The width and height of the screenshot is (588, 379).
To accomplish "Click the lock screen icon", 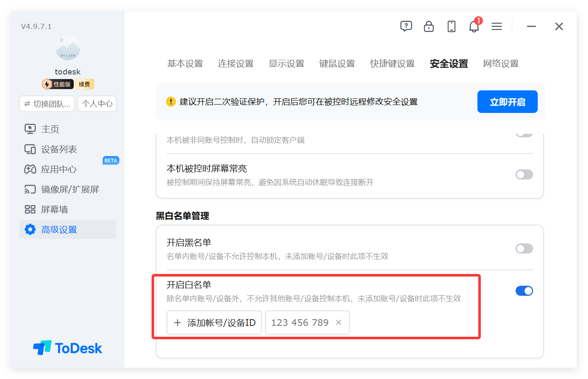I will coord(428,26).
